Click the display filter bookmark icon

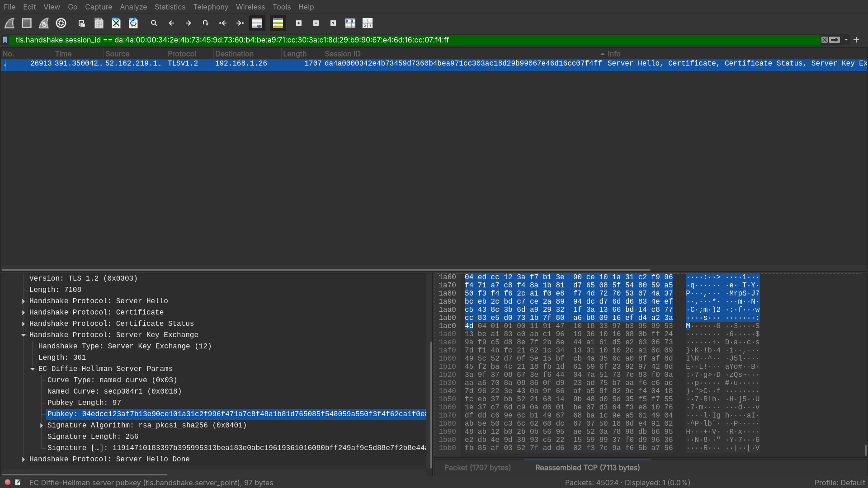coord(5,40)
